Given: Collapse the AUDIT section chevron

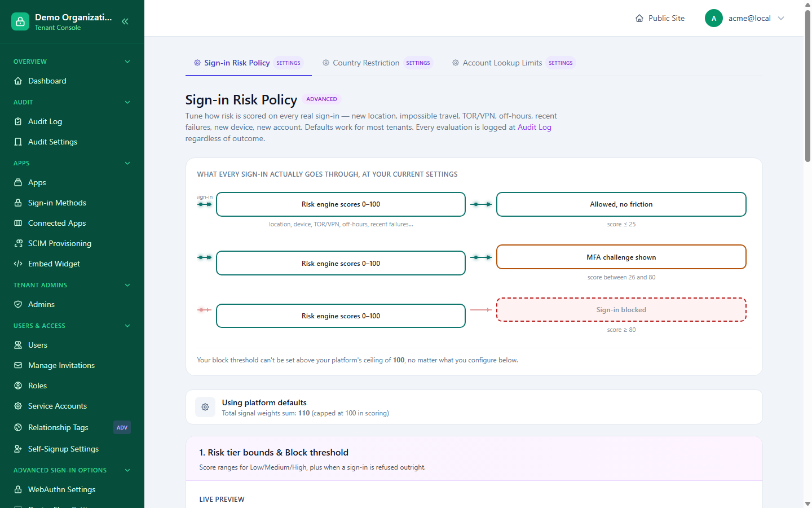Looking at the screenshot, I should (x=127, y=102).
